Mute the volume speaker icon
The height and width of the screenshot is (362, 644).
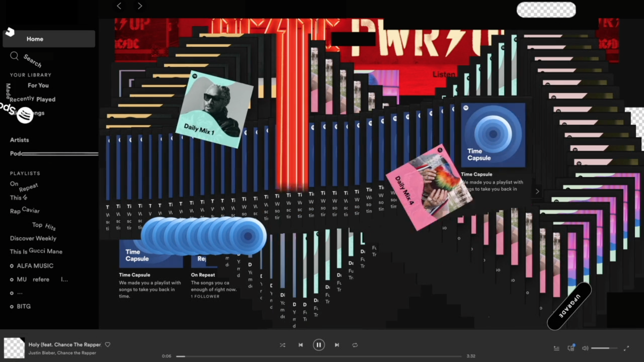point(585,348)
